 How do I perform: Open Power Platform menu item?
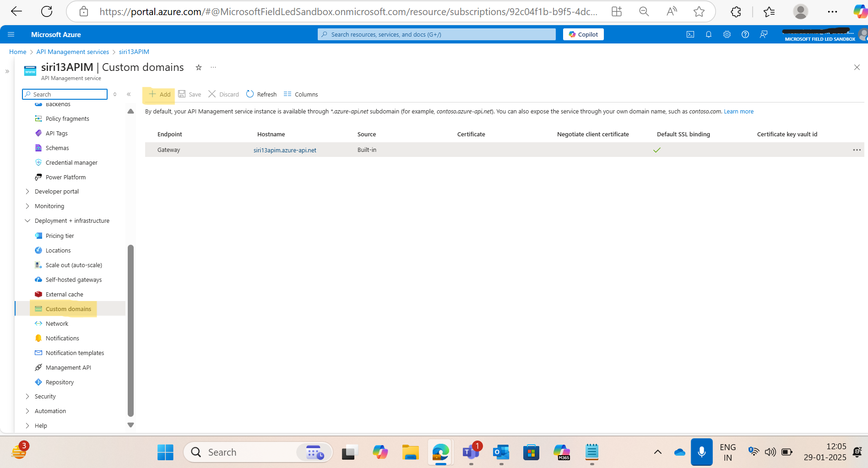pyautogui.click(x=65, y=177)
